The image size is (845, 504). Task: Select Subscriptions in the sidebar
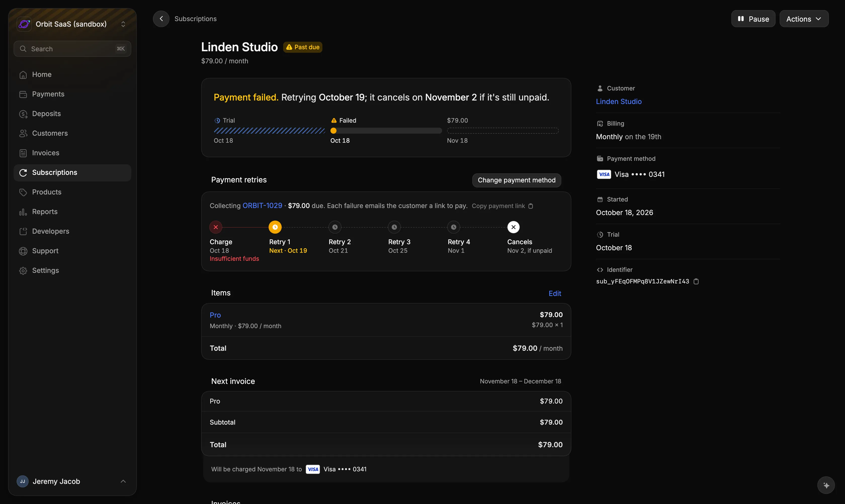point(72,173)
